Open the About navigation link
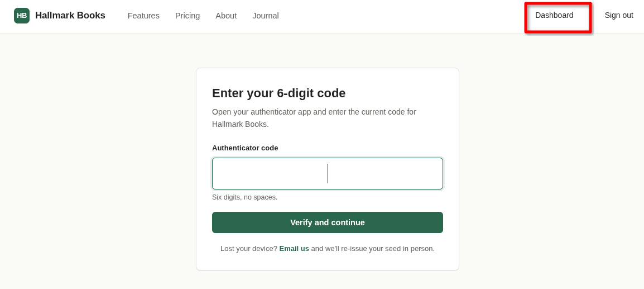This screenshot has width=644, height=289. click(x=226, y=16)
